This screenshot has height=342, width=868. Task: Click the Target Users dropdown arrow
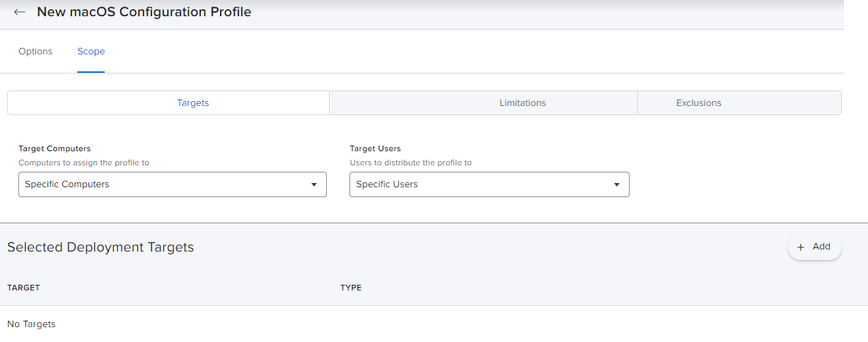pyautogui.click(x=617, y=184)
